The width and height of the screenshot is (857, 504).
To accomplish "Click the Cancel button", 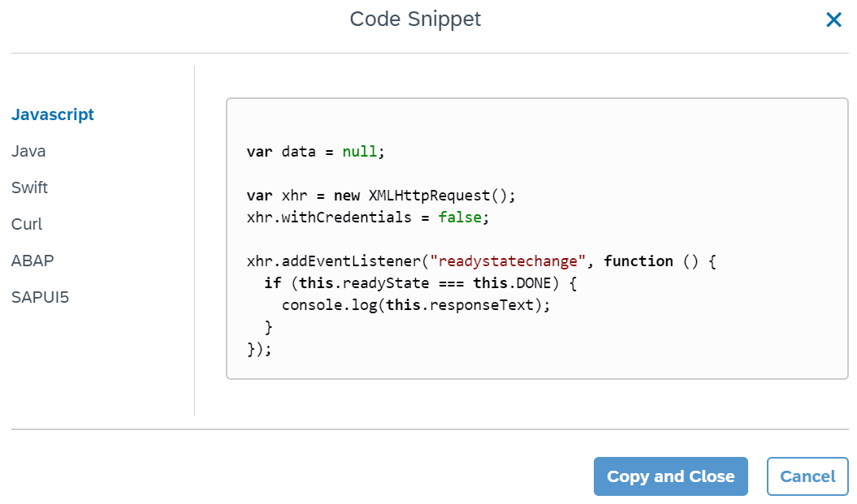I will (807, 476).
